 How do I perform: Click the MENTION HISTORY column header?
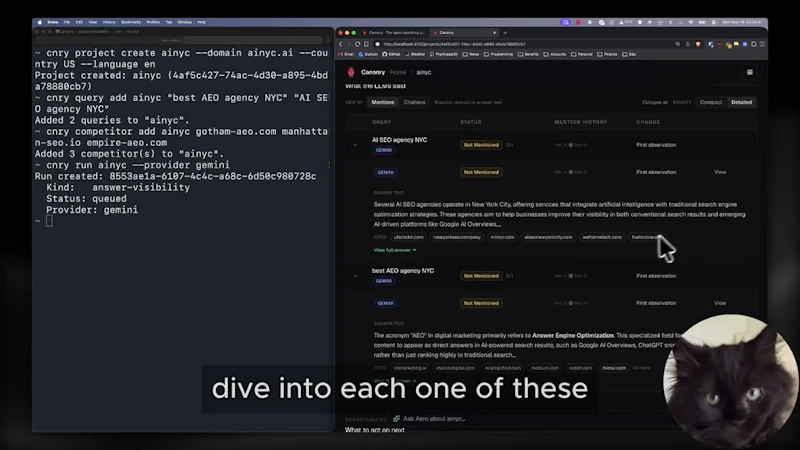(580, 122)
